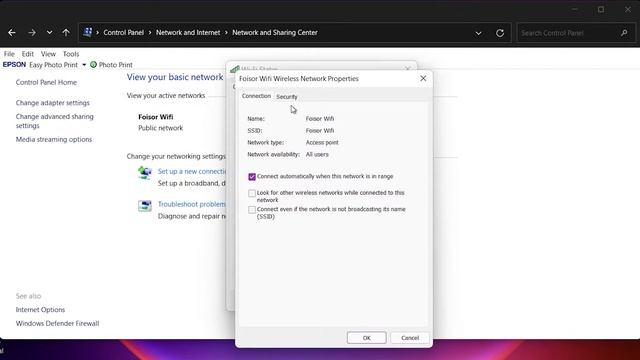Click the Photo Print button icon
The image size is (640, 360).
[93, 64]
